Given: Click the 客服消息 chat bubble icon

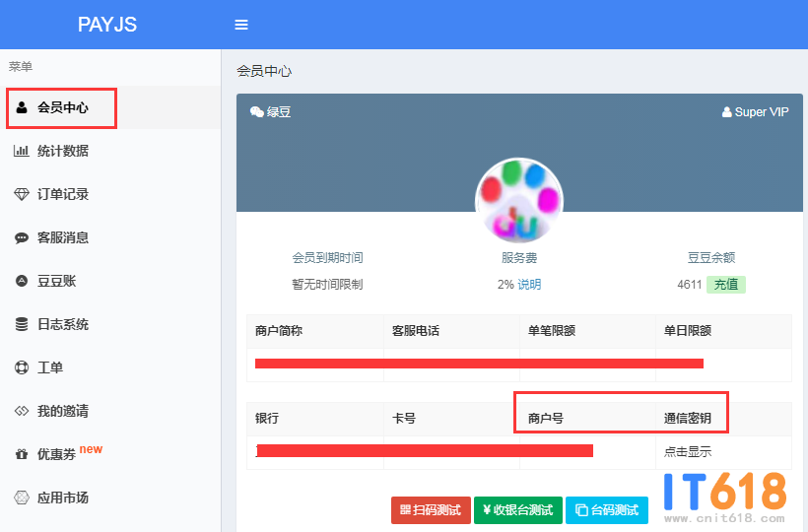Looking at the screenshot, I should tap(22, 237).
